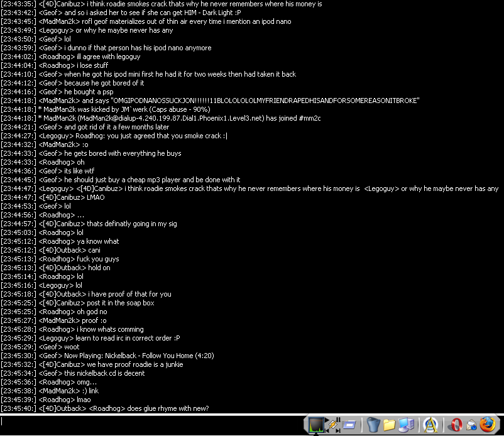Open the yellow folder icon in dock

[x=390, y=425]
